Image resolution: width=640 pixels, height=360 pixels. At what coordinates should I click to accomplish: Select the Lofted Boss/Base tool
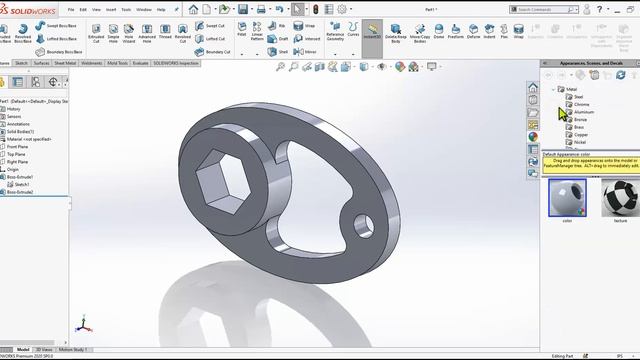(x=57, y=39)
